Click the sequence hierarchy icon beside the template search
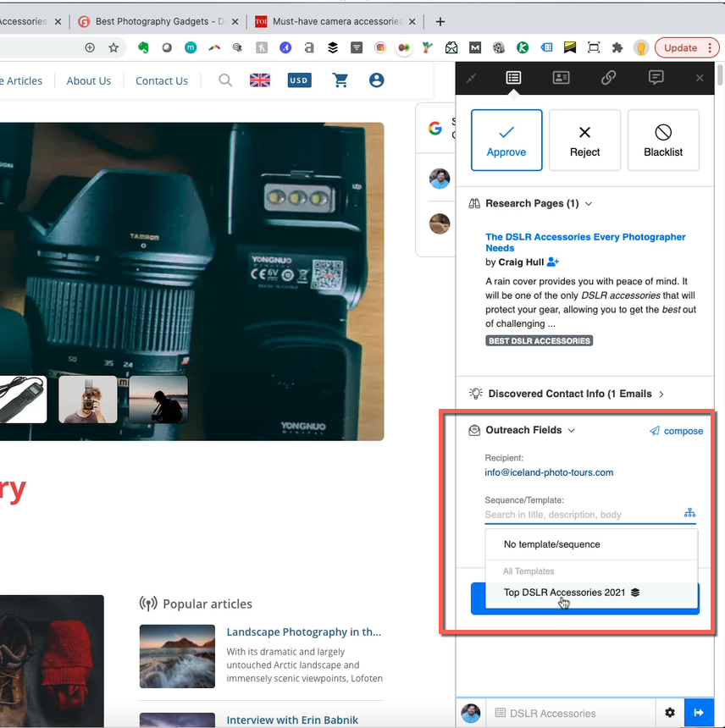Viewport: 725px width, 728px height. pyautogui.click(x=689, y=513)
